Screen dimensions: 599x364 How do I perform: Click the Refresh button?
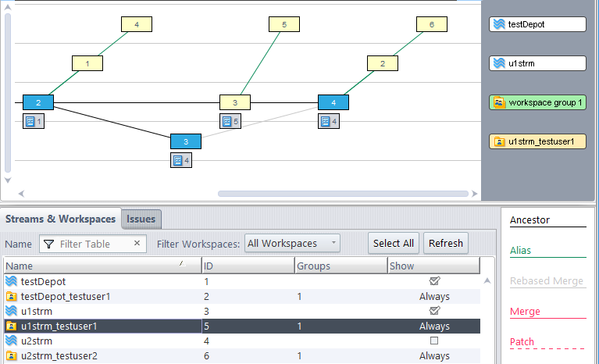(x=446, y=243)
